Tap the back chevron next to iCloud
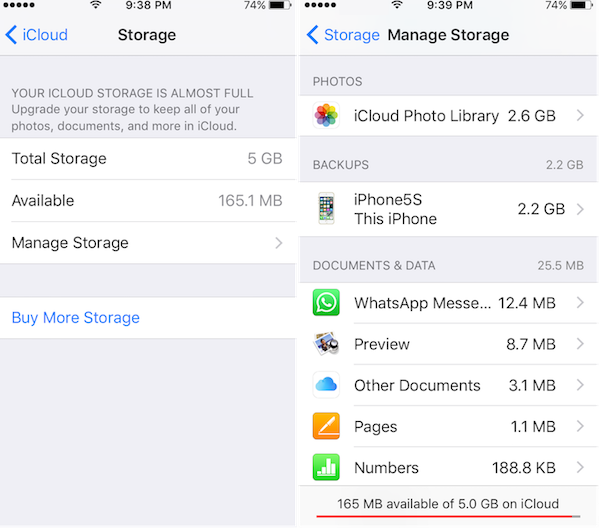600x528 pixels. tap(11, 35)
